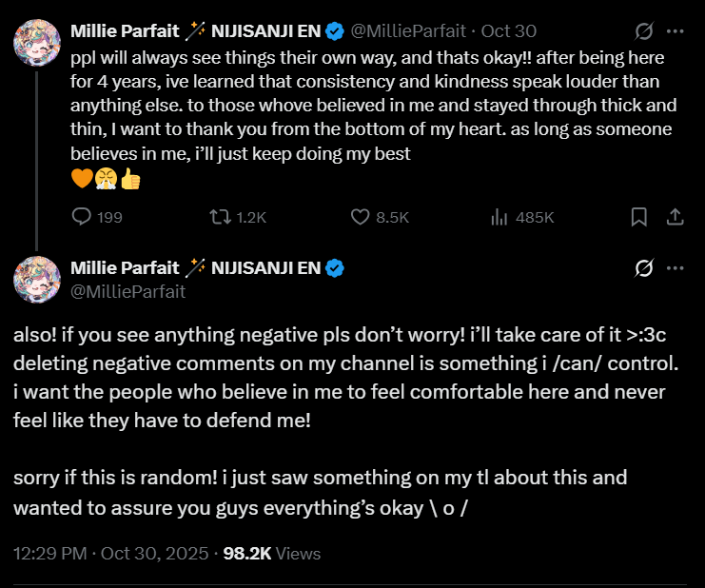Screen dimensions: 705x588
Task: Reply to the first Millie Parfait post
Action: [x=84, y=217]
